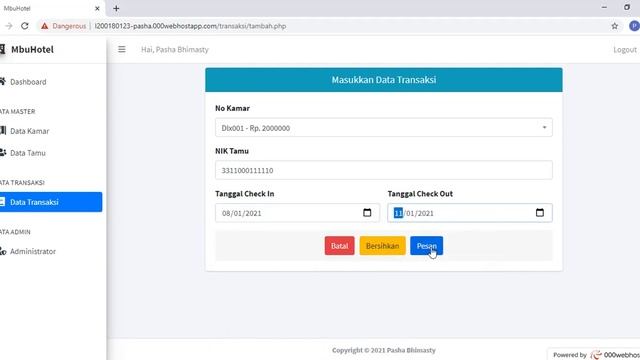Viewport: 640px width, 360px height.
Task: Minimize the browser window
Action: pyautogui.click(x=604, y=7)
